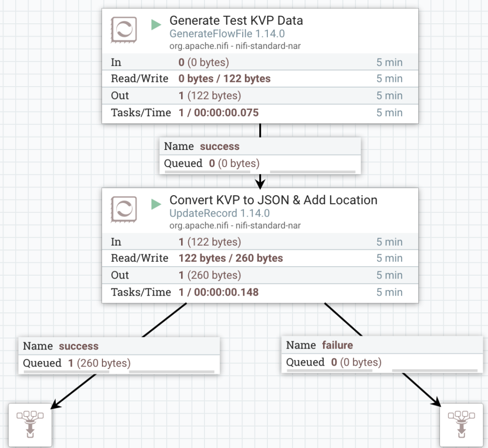Select 'Convert KVP to JSON & Add Location' title

coord(273,200)
